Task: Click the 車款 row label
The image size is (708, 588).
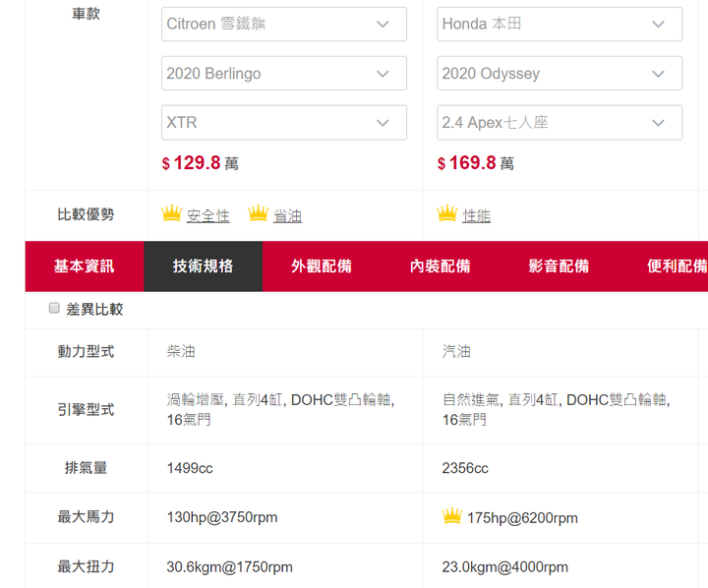Action: pos(86,14)
